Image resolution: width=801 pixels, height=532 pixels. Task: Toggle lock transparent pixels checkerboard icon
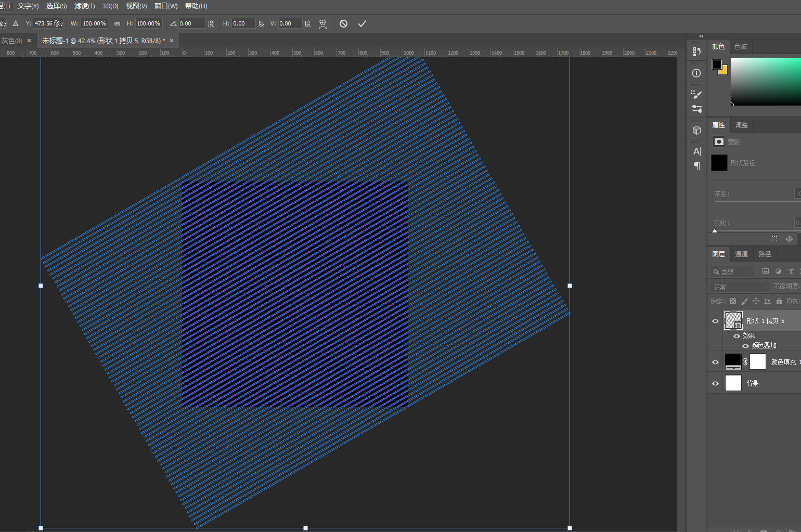tap(733, 301)
